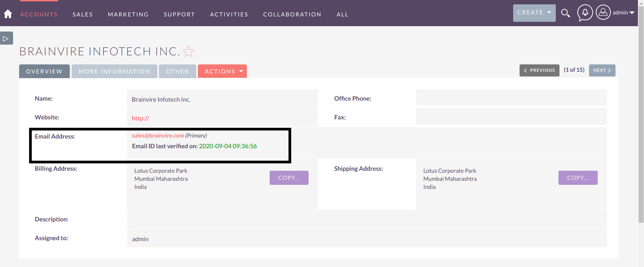Click the sales@brainvire.com email link

158,136
